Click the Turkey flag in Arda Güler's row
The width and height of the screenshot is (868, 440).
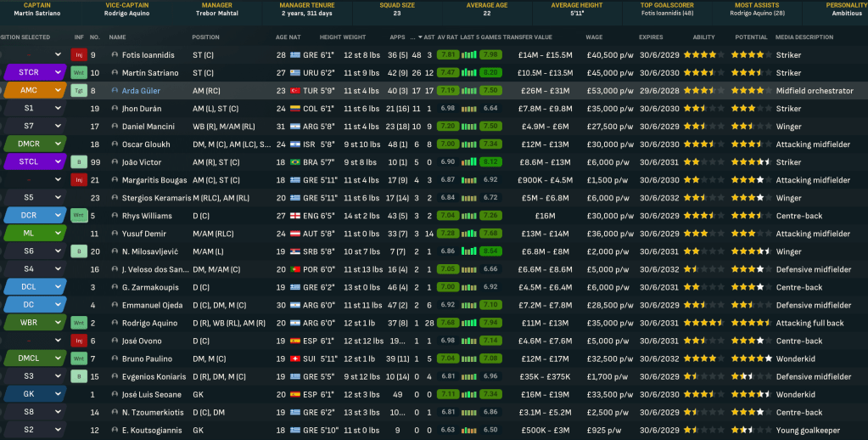(x=294, y=91)
